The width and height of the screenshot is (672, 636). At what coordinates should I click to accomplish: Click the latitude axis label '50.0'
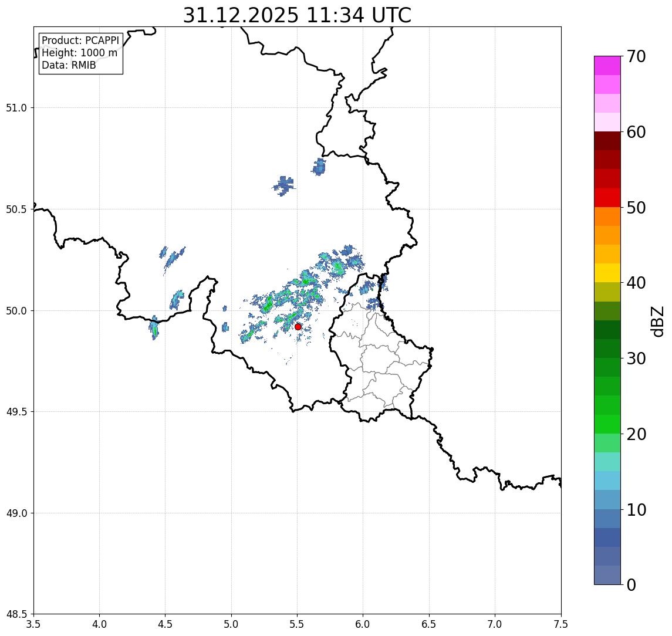point(16,311)
